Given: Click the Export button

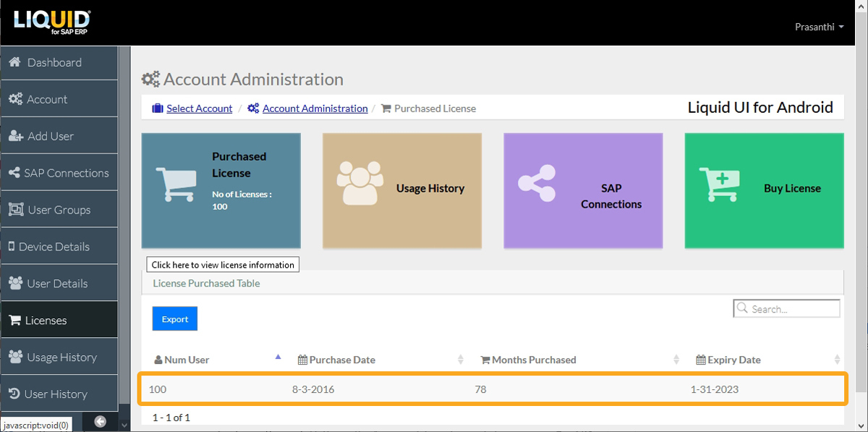Looking at the screenshot, I should point(175,319).
